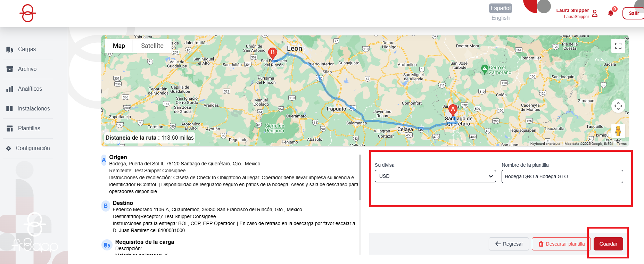Click the Destinatario(Receptor) line
Viewport: 644px width, 264px height.
(x=164, y=216)
